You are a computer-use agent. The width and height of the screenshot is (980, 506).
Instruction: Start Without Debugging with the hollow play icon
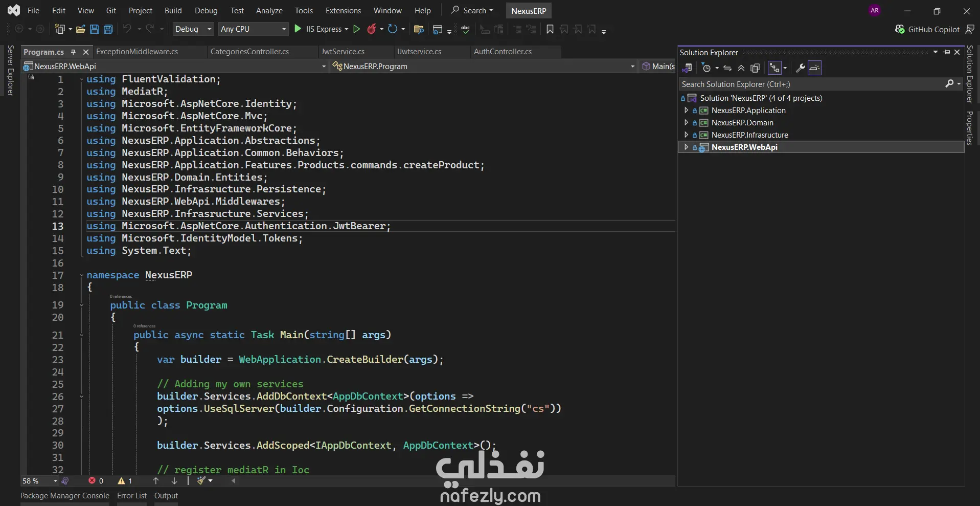pyautogui.click(x=357, y=29)
